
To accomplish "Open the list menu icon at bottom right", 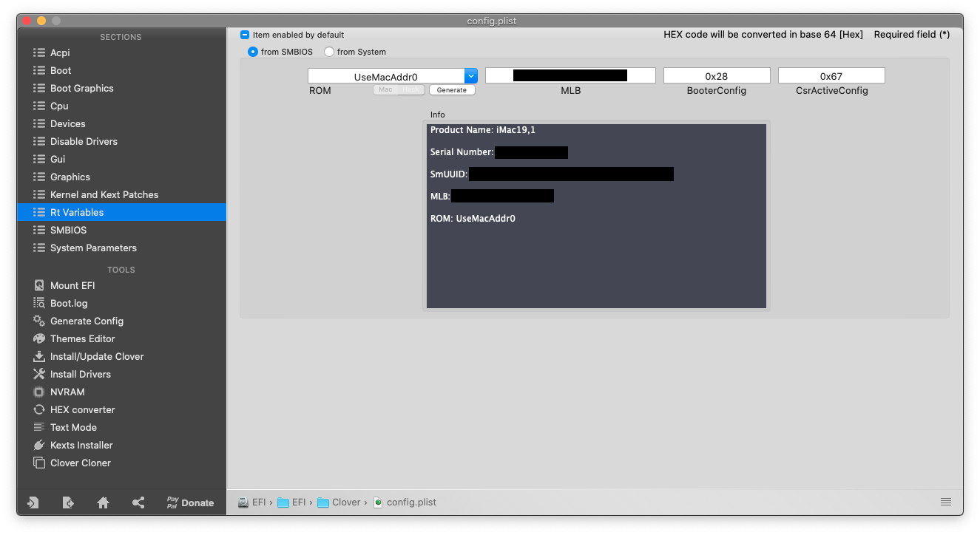I will [946, 502].
